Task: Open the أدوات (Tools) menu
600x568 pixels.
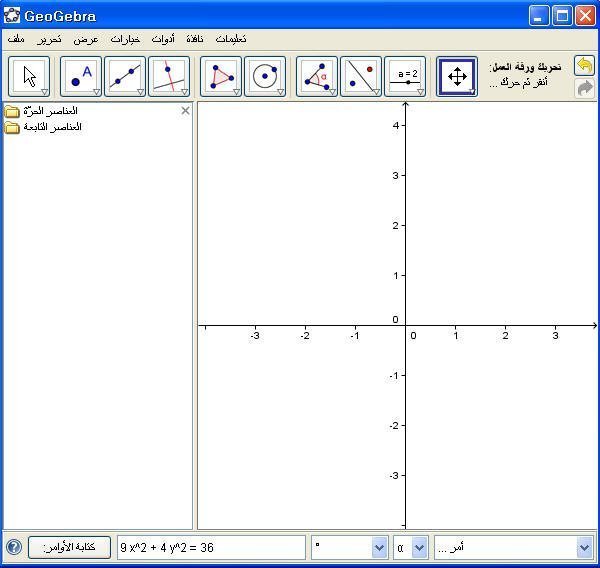Action: 163,39
